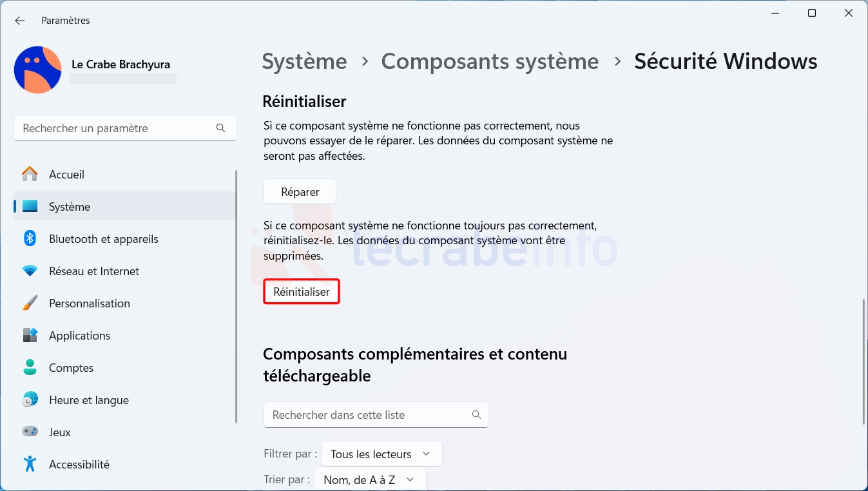Image resolution: width=868 pixels, height=491 pixels.
Task: Focus the Rechercher dans cette liste field
Action: pos(376,415)
